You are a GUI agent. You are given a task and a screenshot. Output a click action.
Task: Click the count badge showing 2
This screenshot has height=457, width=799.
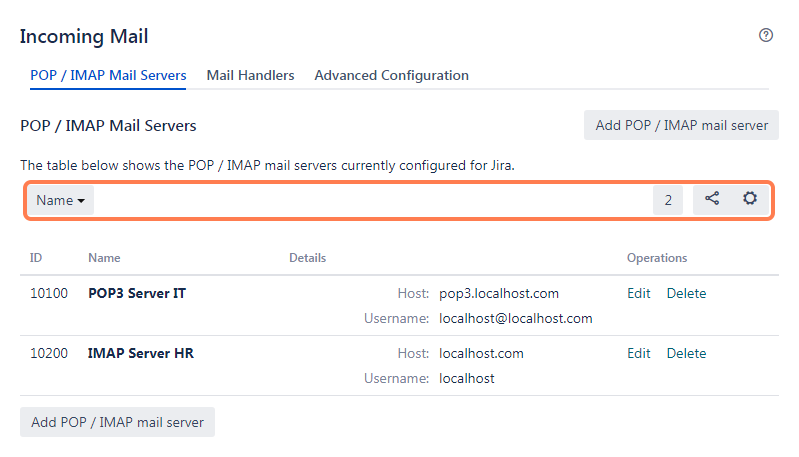pos(667,200)
